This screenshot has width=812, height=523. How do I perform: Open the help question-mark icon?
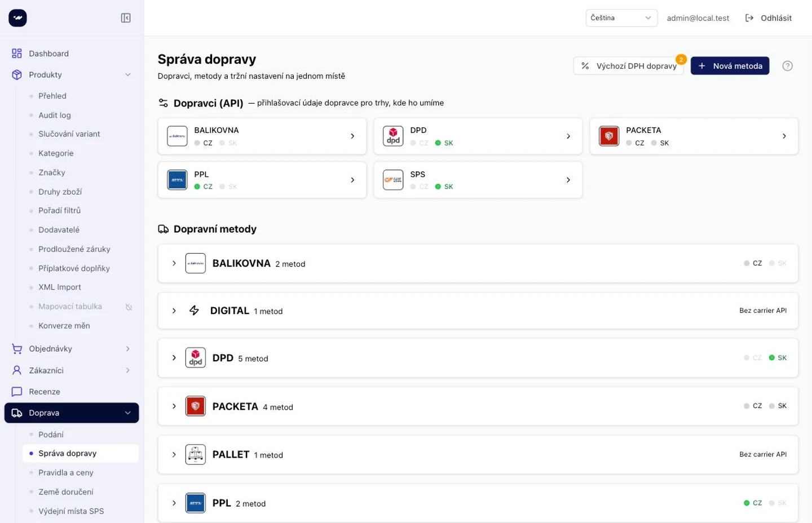pos(788,66)
